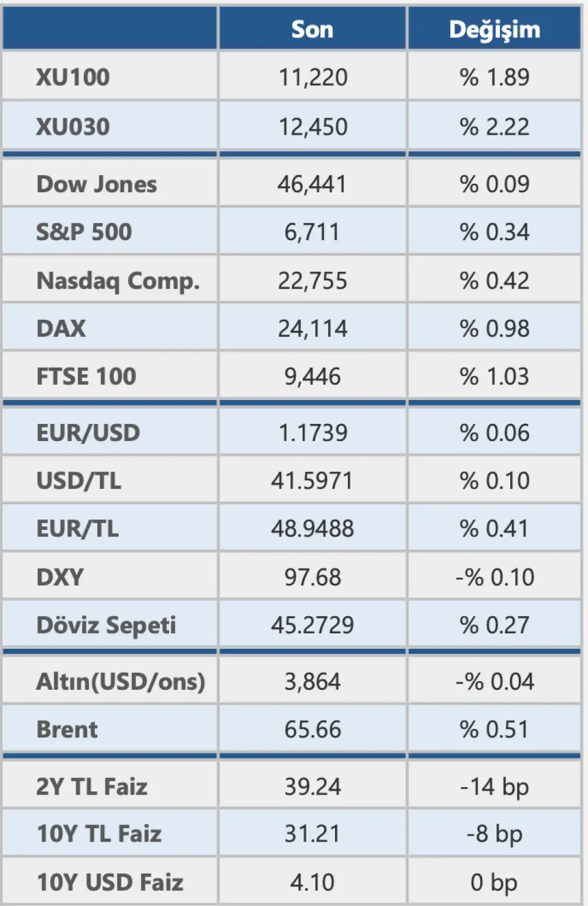Select the EUR/USD row label
Viewport: 588px width, 906px height.
(x=88, y=433)
